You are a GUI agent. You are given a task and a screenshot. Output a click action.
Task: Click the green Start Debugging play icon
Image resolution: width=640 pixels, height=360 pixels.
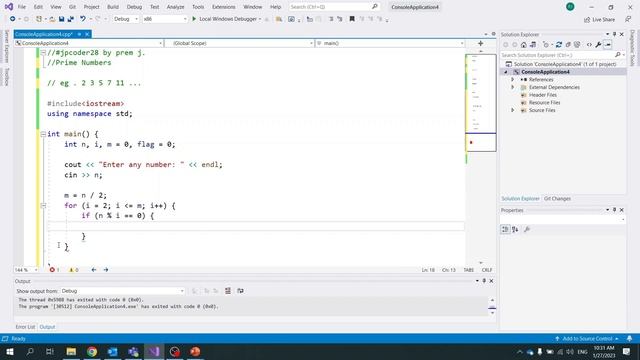(x=194, y=19)
